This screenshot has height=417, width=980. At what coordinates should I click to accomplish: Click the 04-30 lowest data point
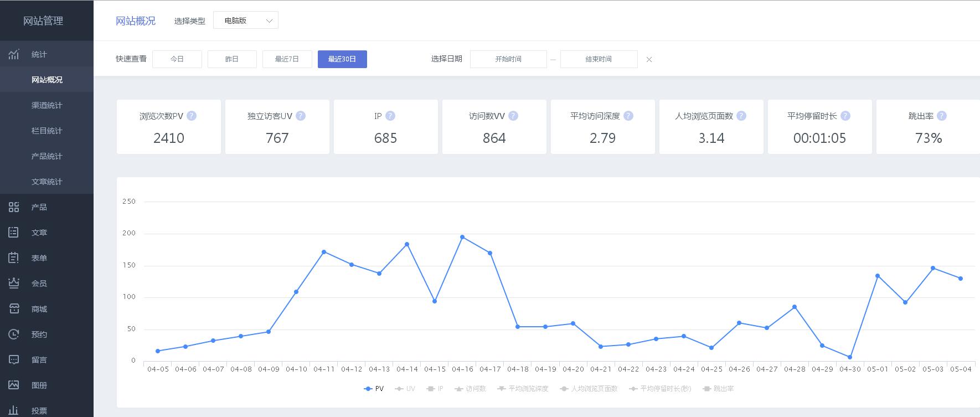pos(850,357)
